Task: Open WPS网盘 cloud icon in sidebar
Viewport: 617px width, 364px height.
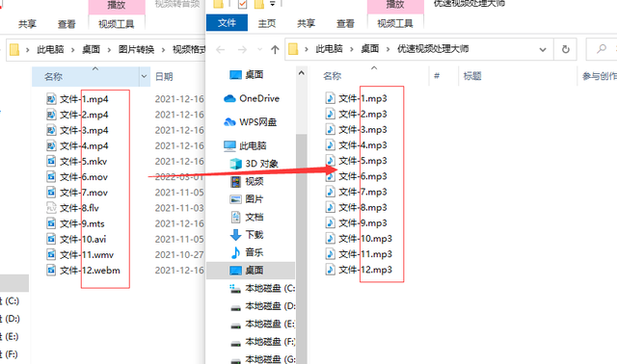Action: coord(229,122)
